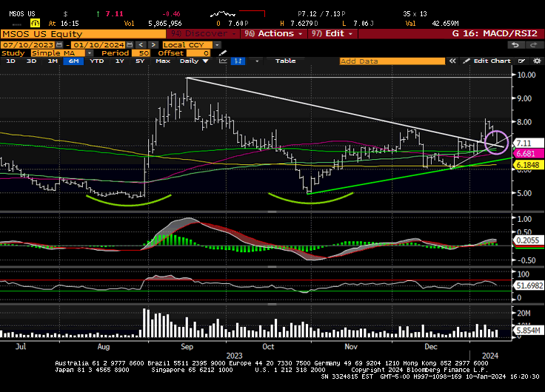Click the white 7.11 last price label
This screenshot has width=545, height=392.
pyautogui.click(x=528, y=143)
